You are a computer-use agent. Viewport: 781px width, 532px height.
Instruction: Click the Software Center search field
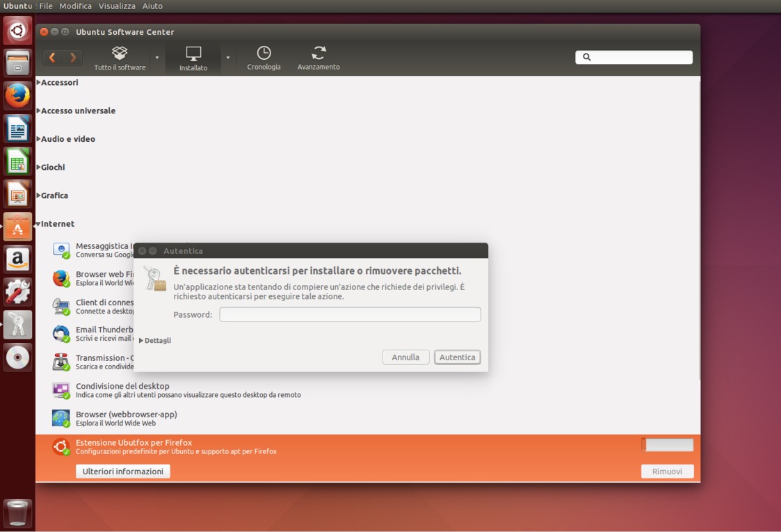634,57
